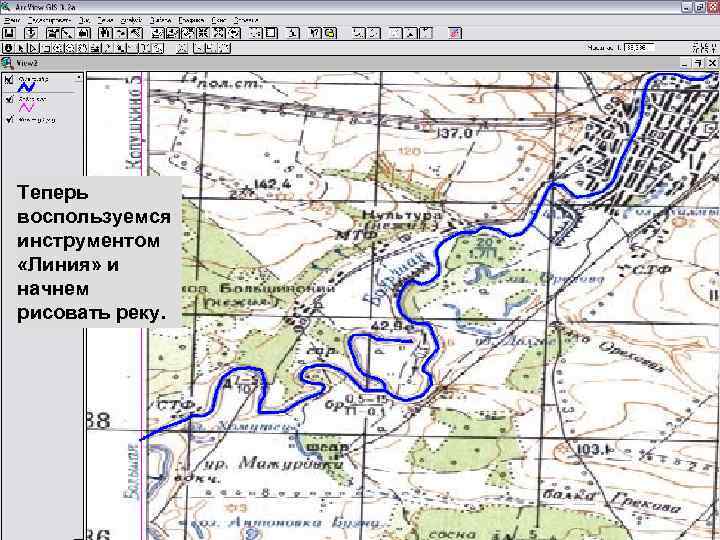Open the Legend Editor toolbar icon
Viewport: 720px width, 540px height.
tap(68, 33)
